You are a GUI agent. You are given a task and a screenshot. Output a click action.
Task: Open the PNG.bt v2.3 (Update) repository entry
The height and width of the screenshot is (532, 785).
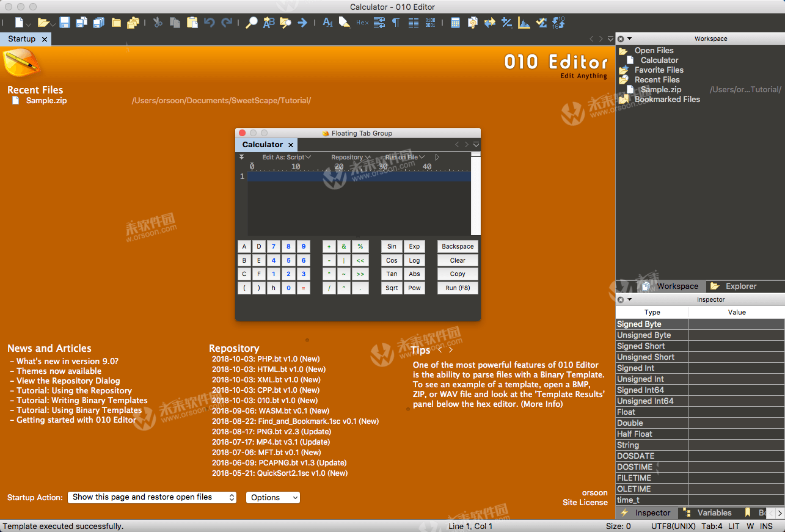pyautogui.click(x=271, y=431)
